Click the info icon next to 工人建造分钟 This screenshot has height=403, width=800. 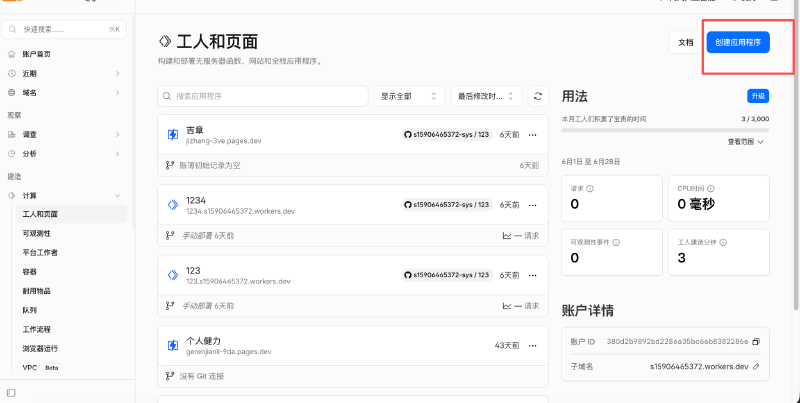723,242
